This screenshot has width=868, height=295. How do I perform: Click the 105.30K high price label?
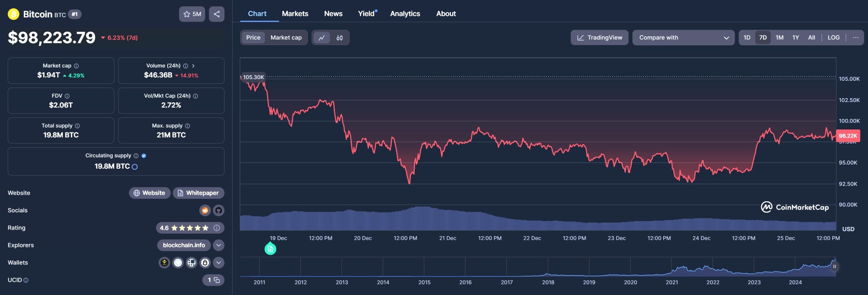[253, 77]
